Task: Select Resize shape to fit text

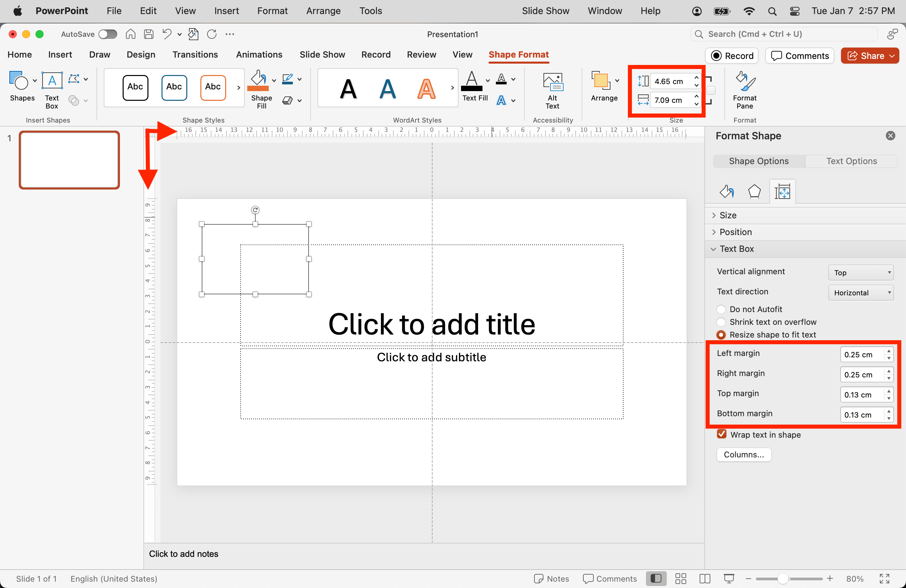Action: pyautogui.click(x=721, y=335)
